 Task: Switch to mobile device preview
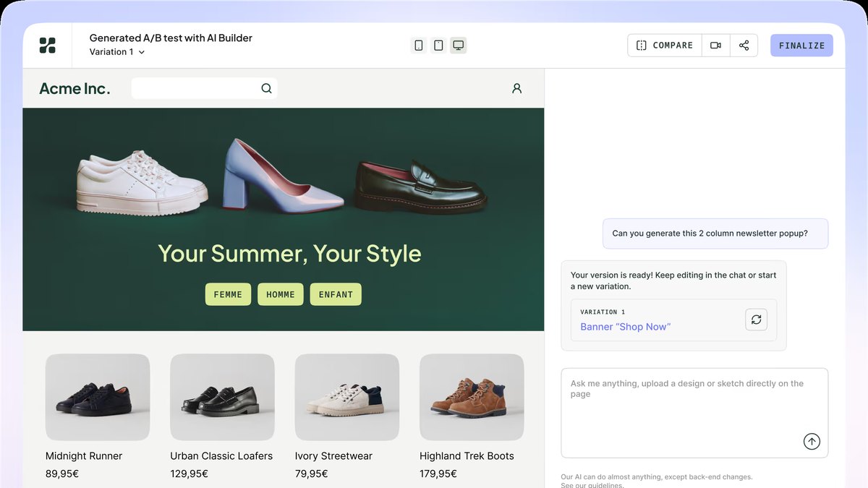click(419, 46)
